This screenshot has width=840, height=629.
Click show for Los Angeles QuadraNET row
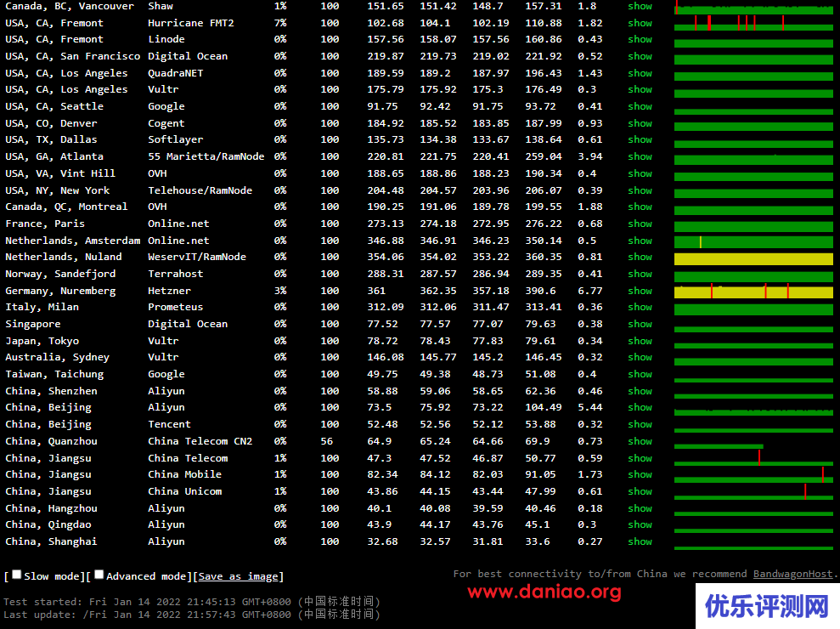(640, 73)
